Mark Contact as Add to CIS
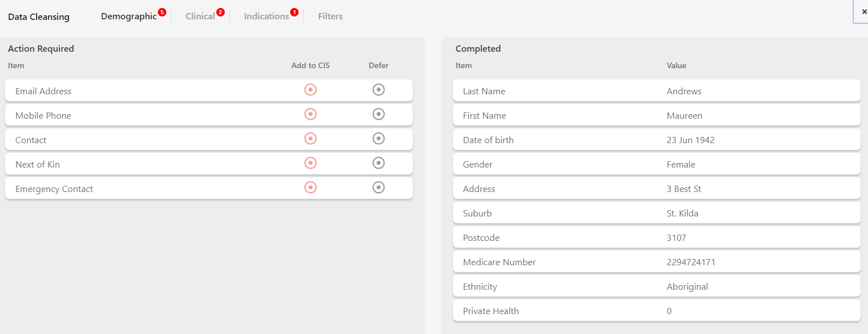The image size is (868, 334). (311, 139)
